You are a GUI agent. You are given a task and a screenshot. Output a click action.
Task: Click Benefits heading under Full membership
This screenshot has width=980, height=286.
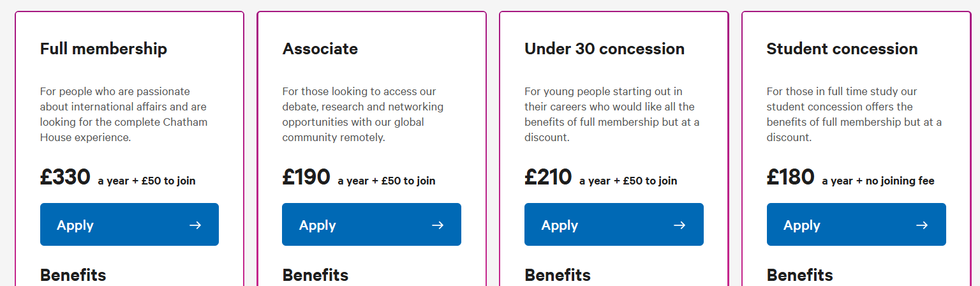click(73, 275)
